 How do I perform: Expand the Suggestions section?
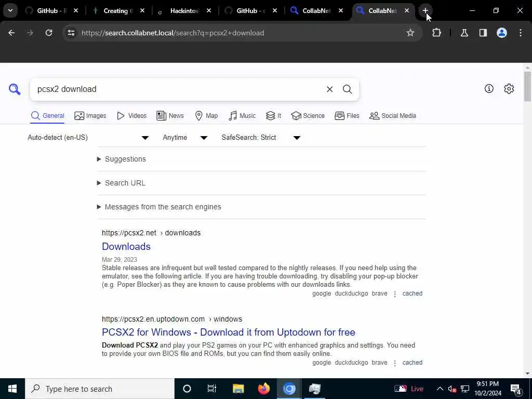pyautogui.click(x=122, y=159)
